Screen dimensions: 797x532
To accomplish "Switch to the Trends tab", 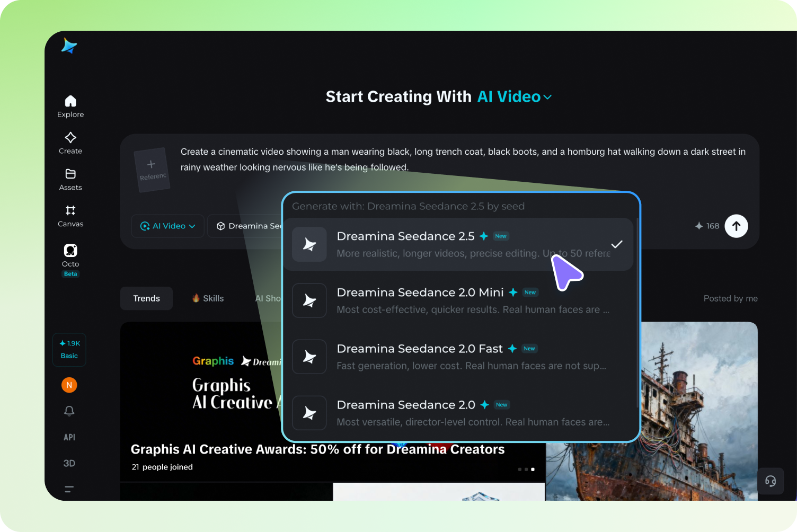I will [146, 298].
